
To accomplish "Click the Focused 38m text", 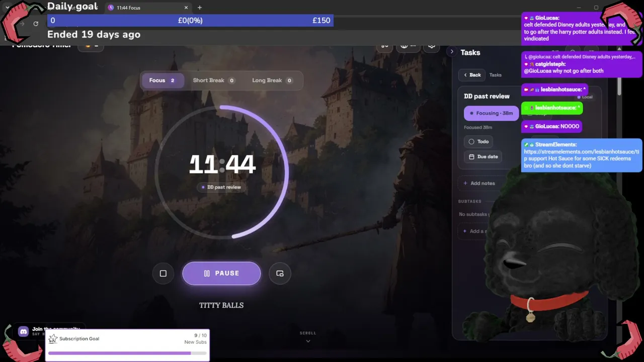I will 478,128.
